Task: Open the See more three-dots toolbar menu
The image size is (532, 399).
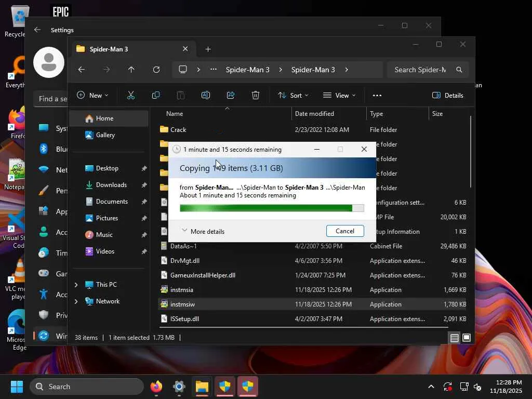Action: point(377,96)
